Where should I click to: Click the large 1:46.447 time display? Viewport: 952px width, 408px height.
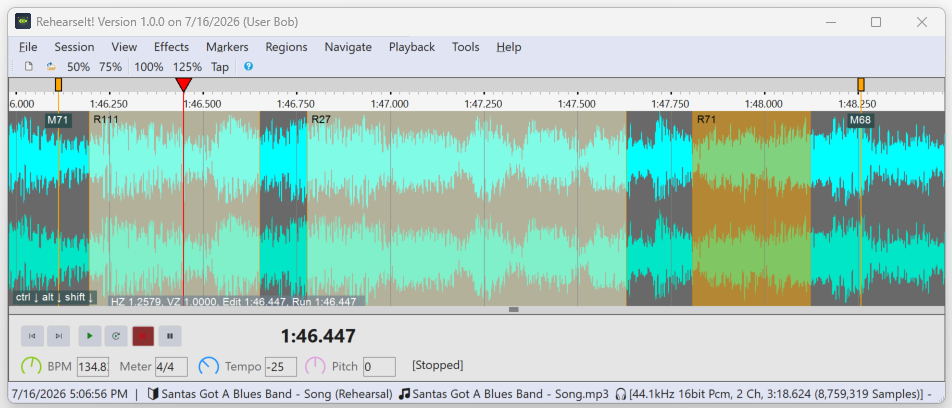(x=318, y=336)
